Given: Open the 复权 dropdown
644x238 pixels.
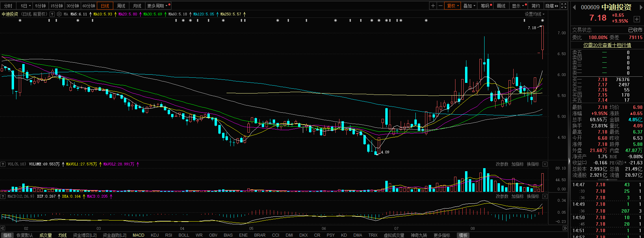Looking at the screenshot, I should 452,6.
